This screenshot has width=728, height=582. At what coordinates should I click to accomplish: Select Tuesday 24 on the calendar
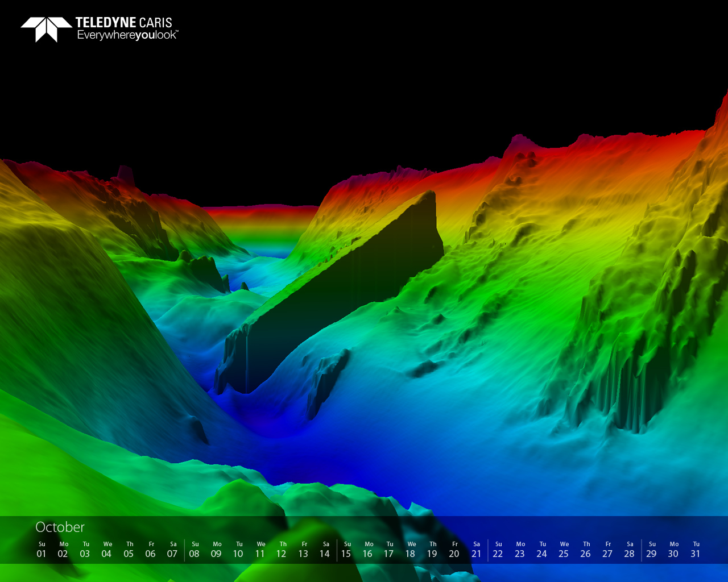point(542,550)
